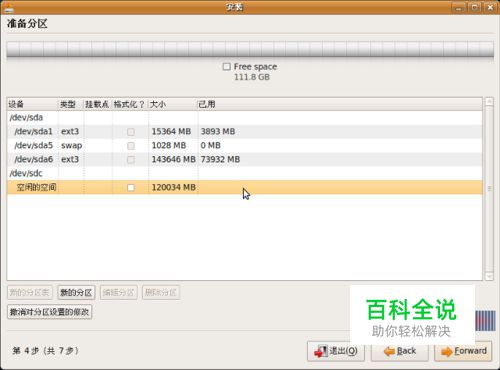The height and width of the screenshot is (370, 500).
Task: Toggle format checkbox for /dev/sda6
Action: click(x=131, y=160)
